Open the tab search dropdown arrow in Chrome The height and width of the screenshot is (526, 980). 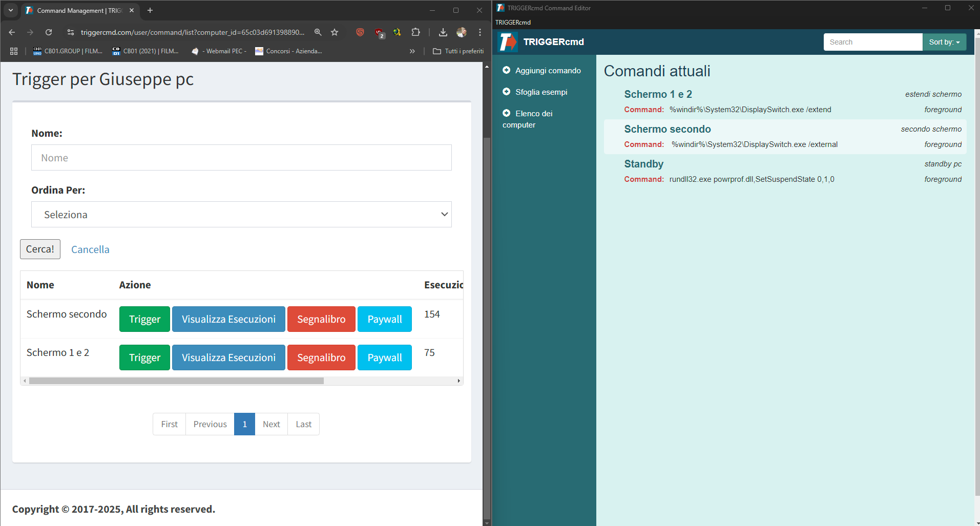pyautogui.click(x=11, y=10)
